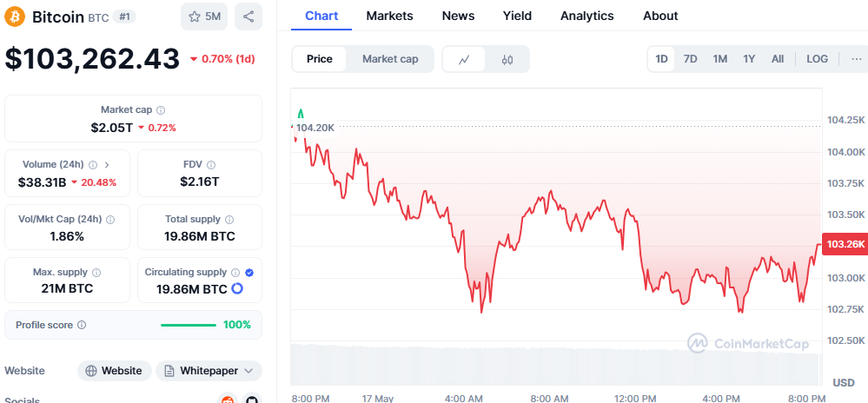Select the Price chart toggle
Image resolution: width=868 pixels, height=403 pixels.
pyautogui.click(x=319, y=59)
